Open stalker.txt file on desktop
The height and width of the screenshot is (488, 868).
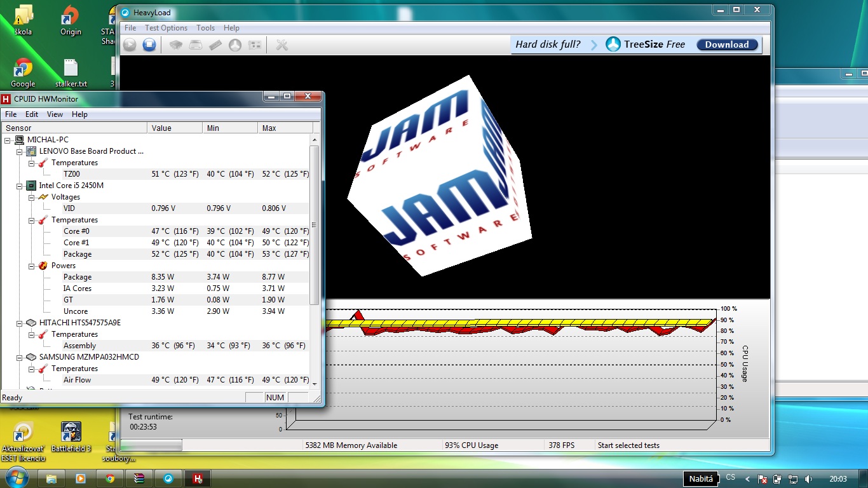click(x=71, y=72)
